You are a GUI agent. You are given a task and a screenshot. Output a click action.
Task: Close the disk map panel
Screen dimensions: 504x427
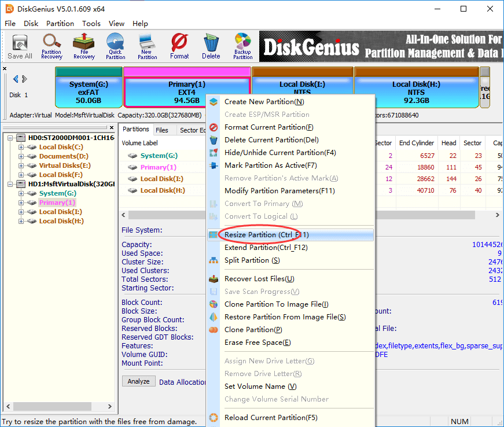(5, 69)
